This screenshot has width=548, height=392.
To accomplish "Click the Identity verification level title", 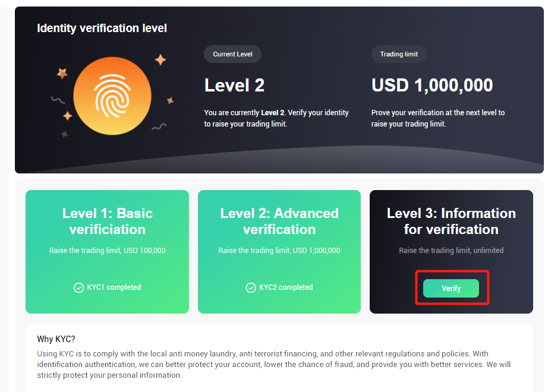I will point(102,28).
